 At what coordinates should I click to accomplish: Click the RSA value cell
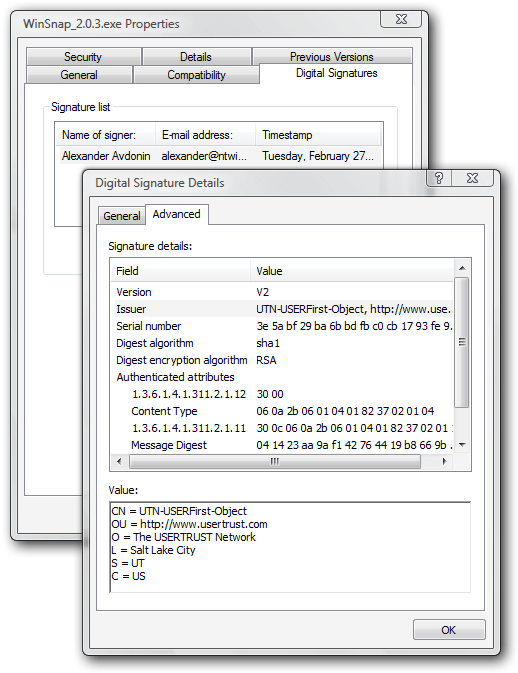click(x=267, y=360)
